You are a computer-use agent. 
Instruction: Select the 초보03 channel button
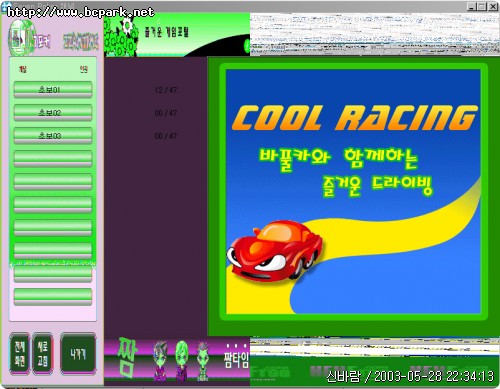53,136
